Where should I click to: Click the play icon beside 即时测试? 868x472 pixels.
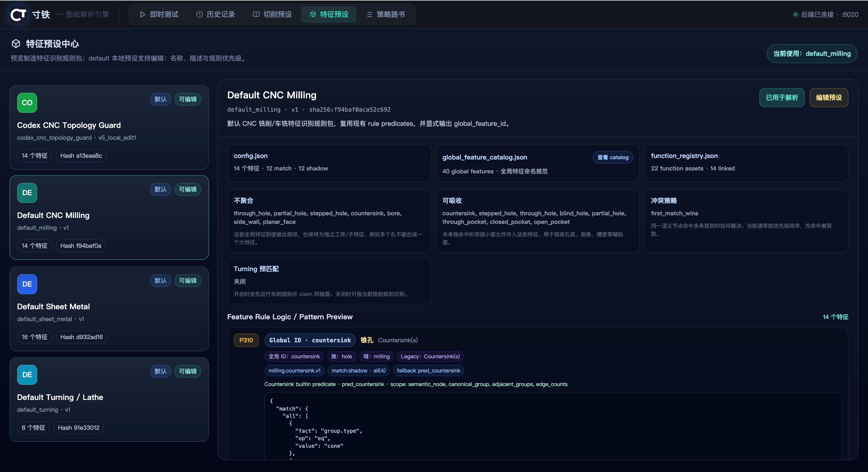pos(143,14)
